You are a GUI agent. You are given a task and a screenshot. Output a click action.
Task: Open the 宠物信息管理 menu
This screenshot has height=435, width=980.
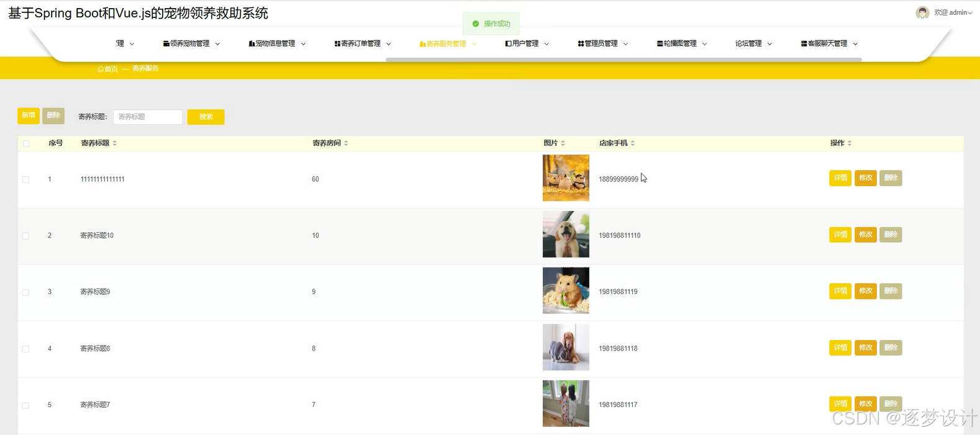pos(277,43)
